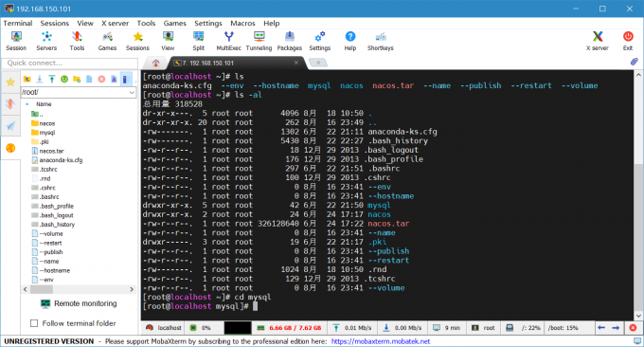Open the MultiExec toolbar icon
This screenshot has height=347, width=644.
(x=229, y=41)
